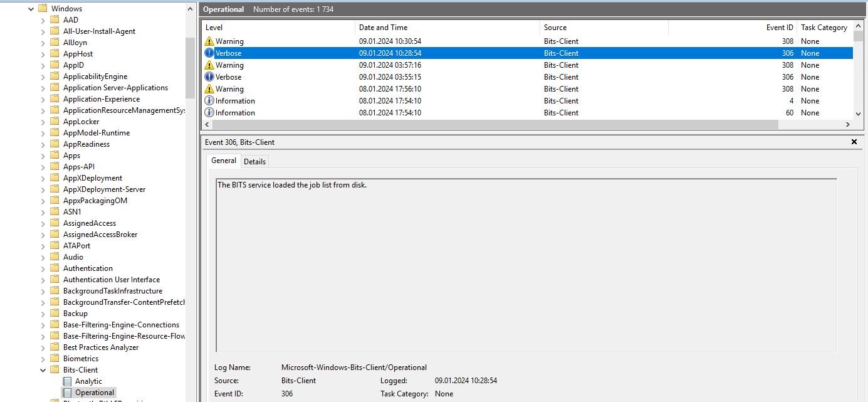Sort events by Source column
The height and width of the screenshot is (402, 868).
tap(604, 28)
